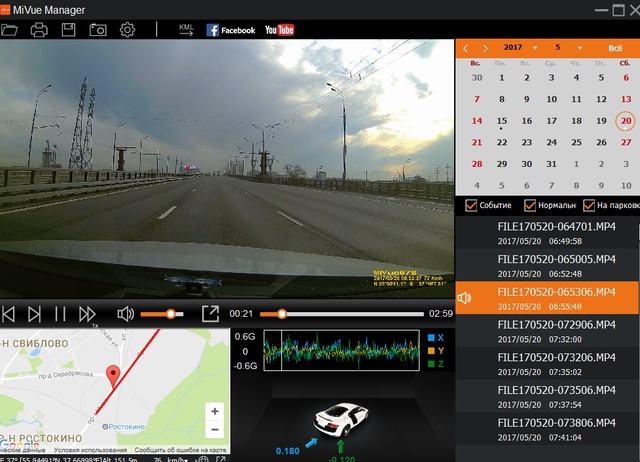Viewport: 640px width, 462px height.
Task: Open video in fullscreen popup
Action: [211, 313]
